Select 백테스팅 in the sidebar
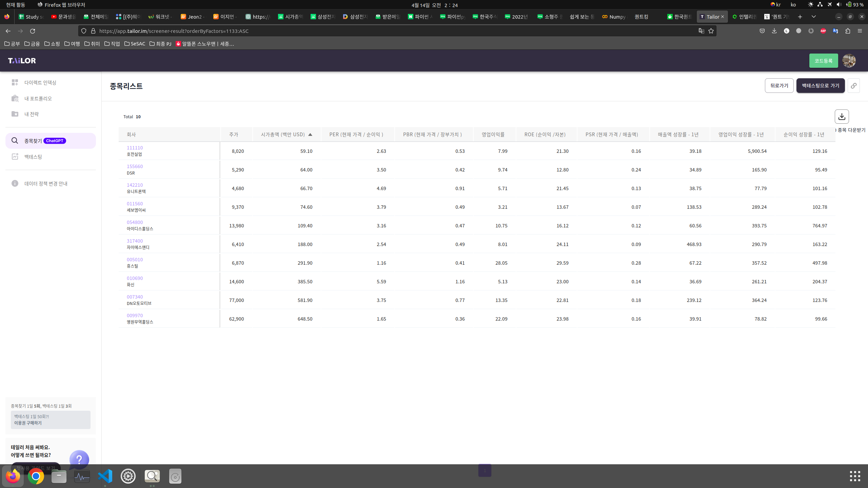 click(33, 157)
